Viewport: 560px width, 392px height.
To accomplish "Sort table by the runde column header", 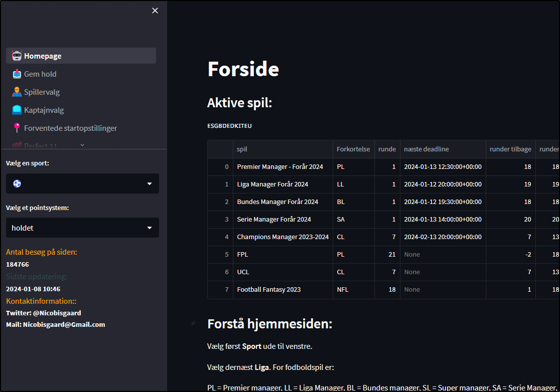I will point(387,149).
